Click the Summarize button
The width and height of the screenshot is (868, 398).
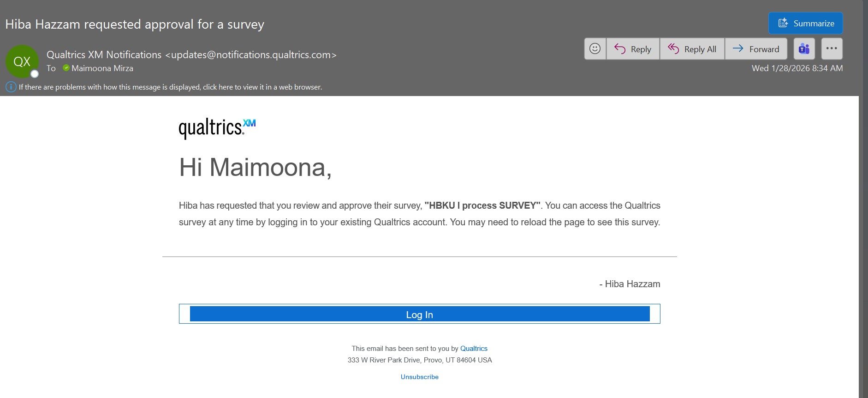tap(805, 23)
